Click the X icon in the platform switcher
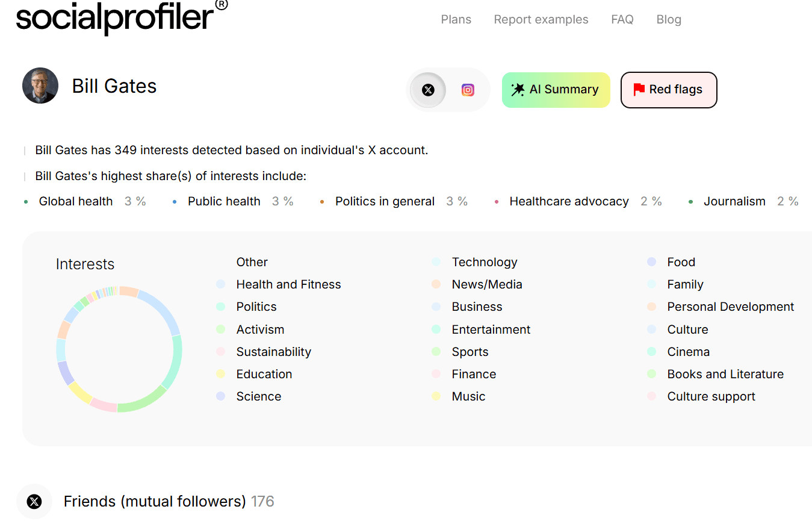Image resolution: width=812 pixels, height=521 pixels. click(427, 89)
